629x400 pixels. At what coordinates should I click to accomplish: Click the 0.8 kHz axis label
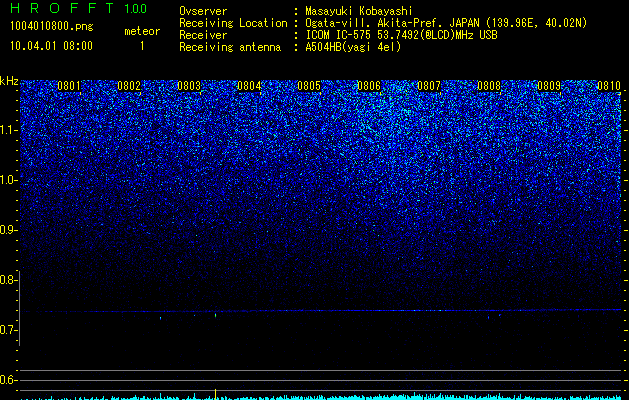click(8, 280)
